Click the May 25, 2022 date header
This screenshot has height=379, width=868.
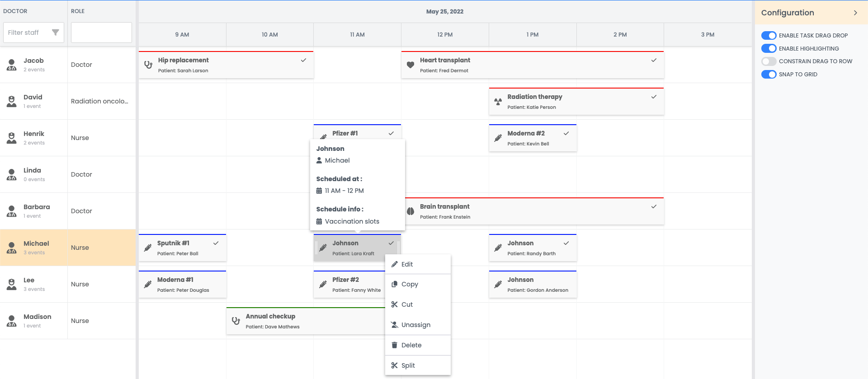(x=445, y=12)
